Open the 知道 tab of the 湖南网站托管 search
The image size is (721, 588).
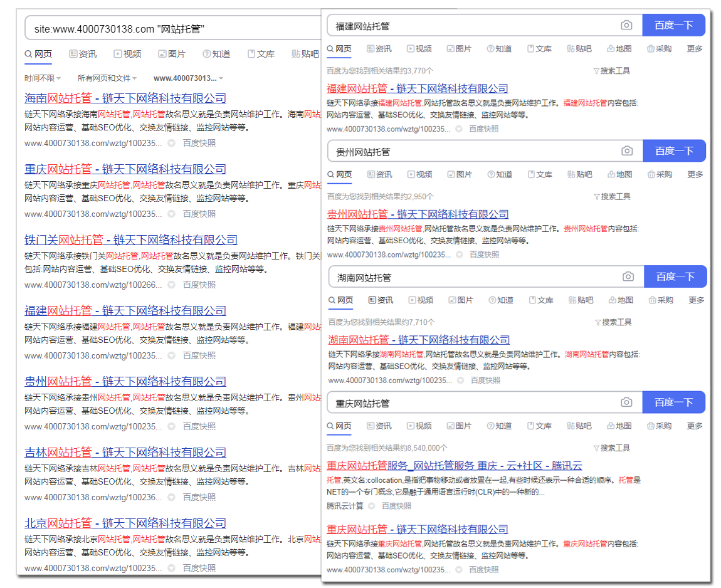tap(501, 300)
